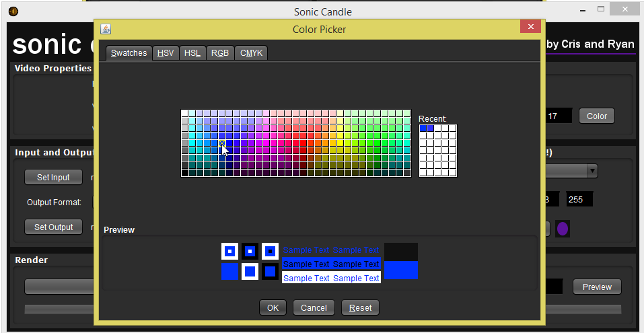Hit the Preview button in Render section
Viewport: 644px width, 333px height.
point(597,287)
